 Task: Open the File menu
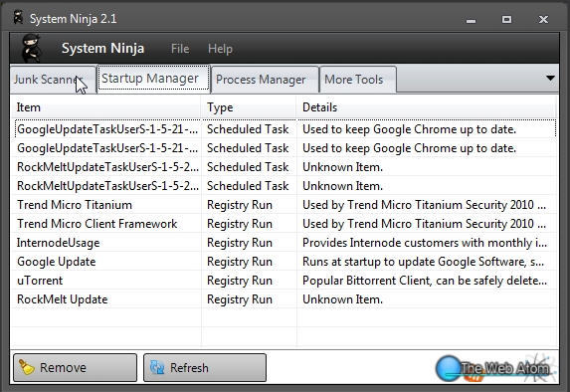(180, 49)
